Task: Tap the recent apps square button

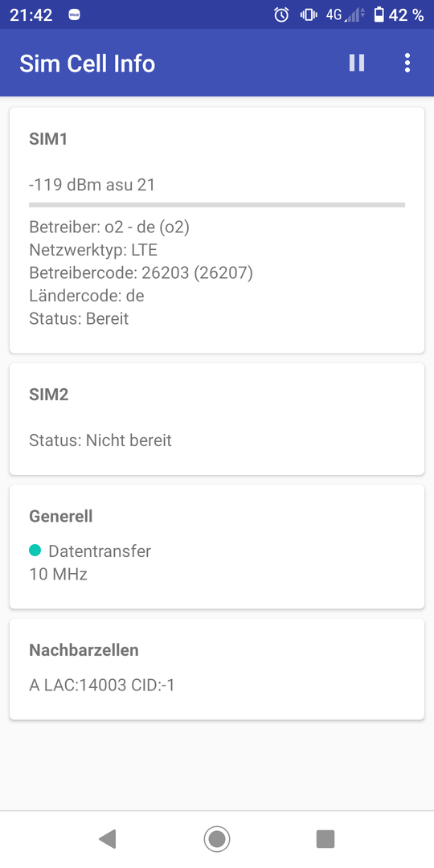Action: (325, 839)
